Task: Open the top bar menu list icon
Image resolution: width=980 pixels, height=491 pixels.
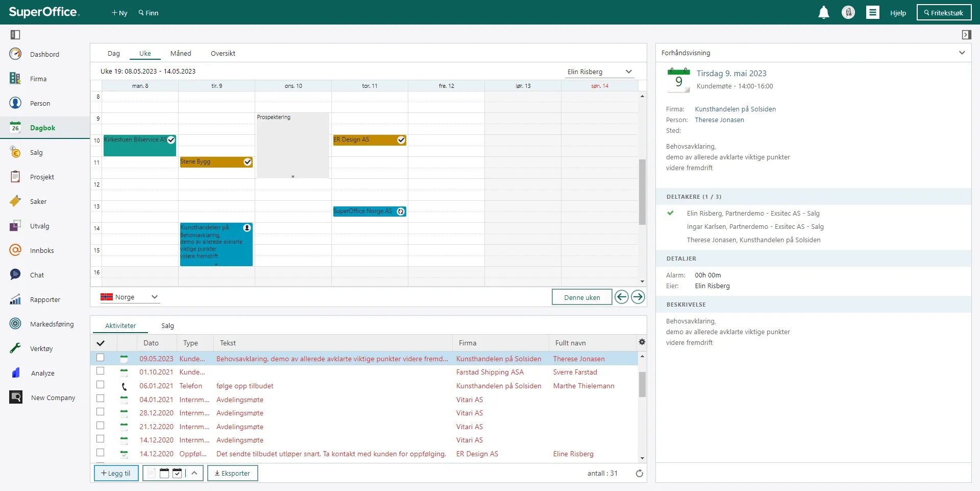Action: [x=872, y=12]
